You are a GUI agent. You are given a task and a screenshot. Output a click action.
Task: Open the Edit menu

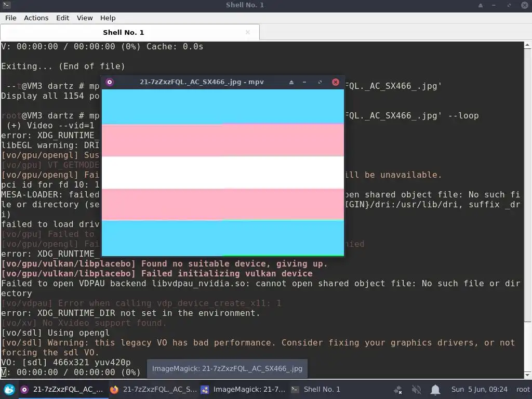tap(62, 18)
